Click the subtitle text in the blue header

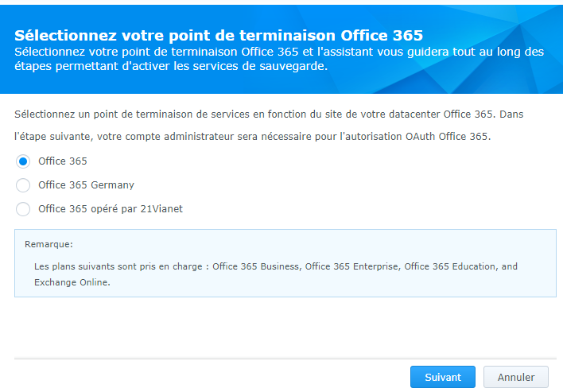pyautogui.click(x=278, y=59)
